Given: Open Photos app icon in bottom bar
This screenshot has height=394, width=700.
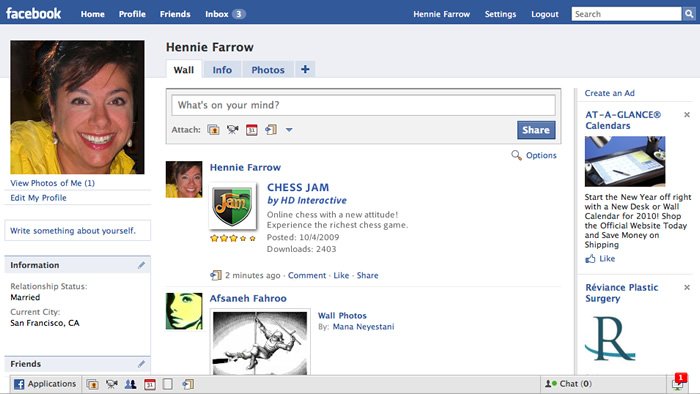Looking at the screenshot, I should point(92,384).
